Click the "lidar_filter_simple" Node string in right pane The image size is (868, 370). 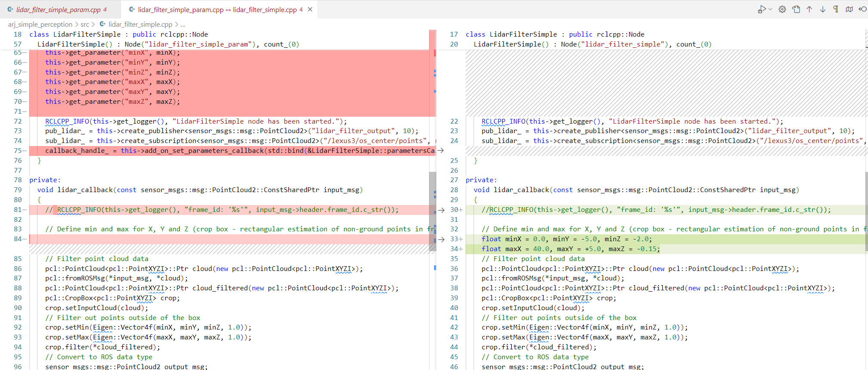click(623, 44)
